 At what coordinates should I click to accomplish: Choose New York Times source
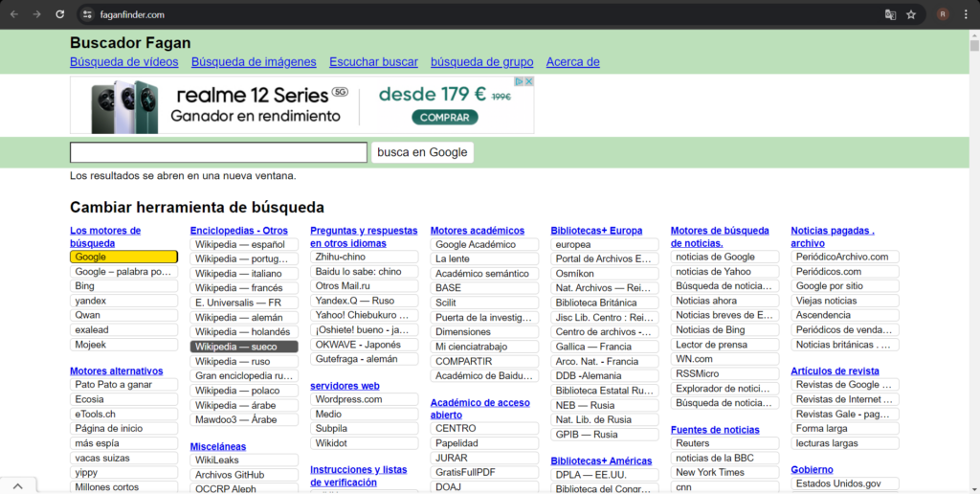724,473
